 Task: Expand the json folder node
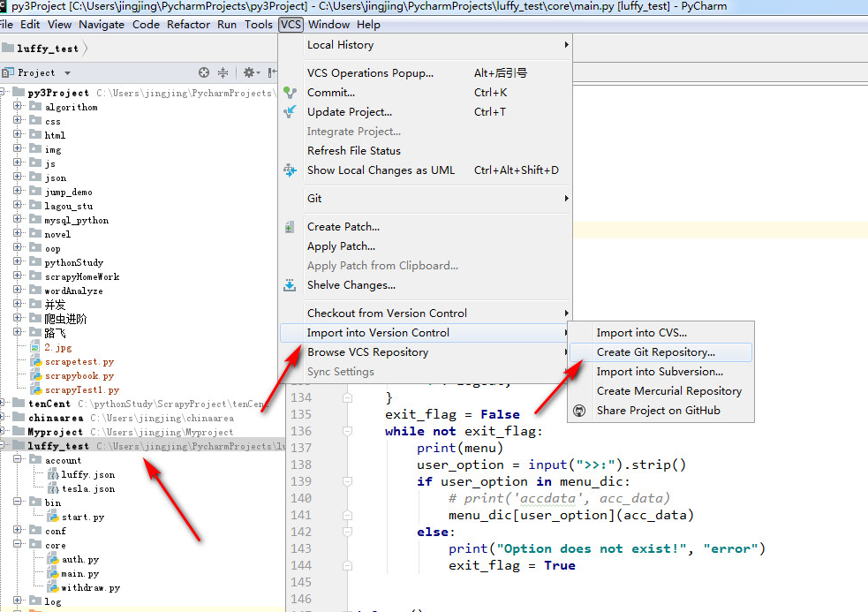coord(17,177)
